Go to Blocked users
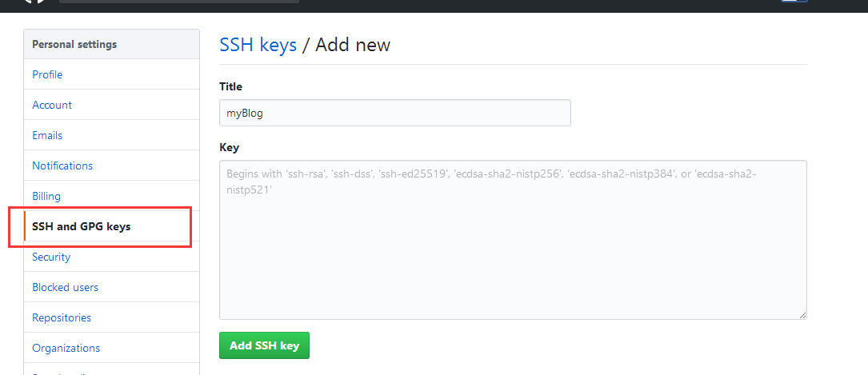This screenshot has height=375, width=868. [65, 287]
